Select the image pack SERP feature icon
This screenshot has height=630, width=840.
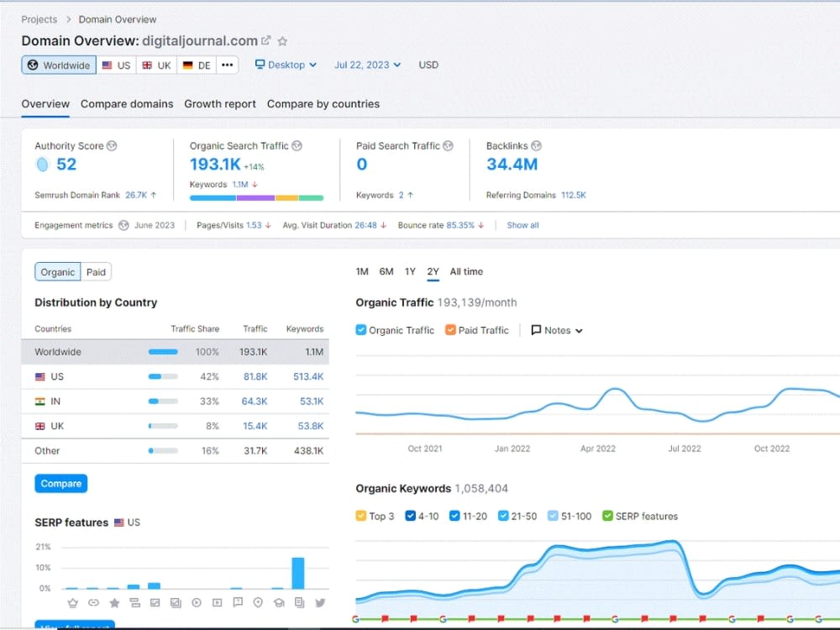(176, 602)
